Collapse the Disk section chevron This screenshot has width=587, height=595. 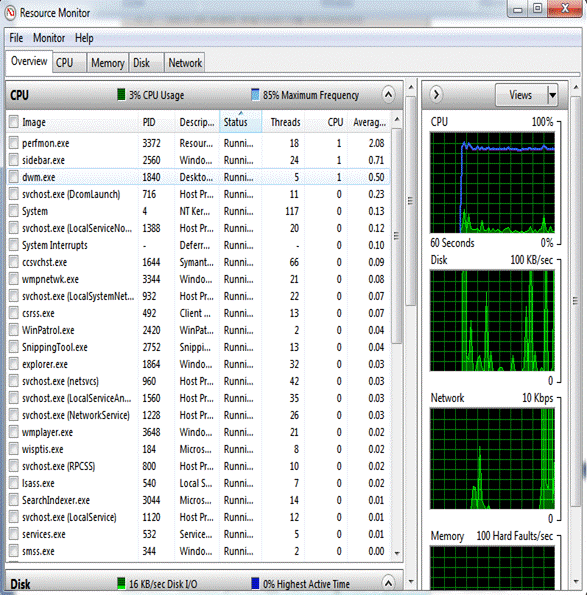pos(388,582)
